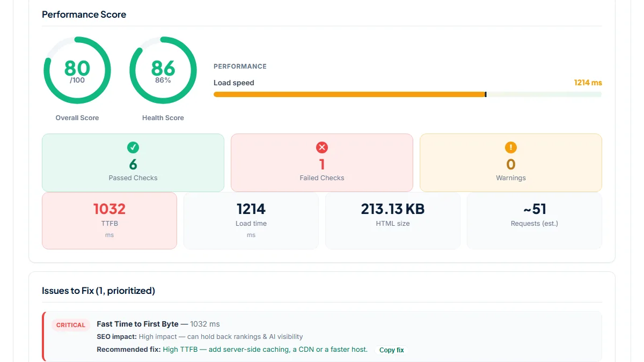The height and width of the screenshot is (362, 644).
Task: Click the 'Overall Score' caption
Action: coord(77,117)
